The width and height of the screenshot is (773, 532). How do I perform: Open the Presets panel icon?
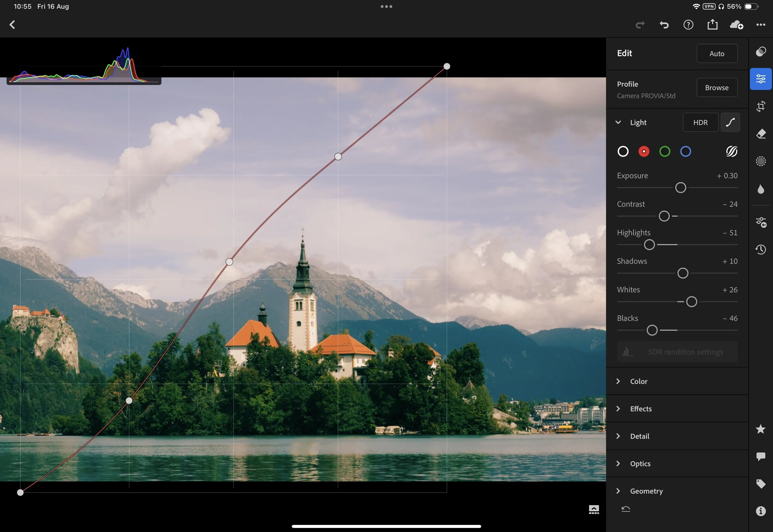pos(761,52)
